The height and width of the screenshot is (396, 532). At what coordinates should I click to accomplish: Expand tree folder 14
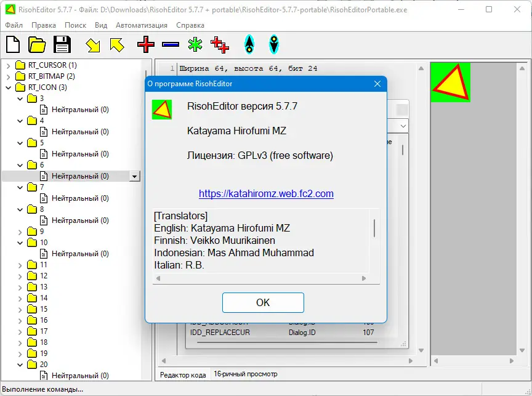coord(20,299)
